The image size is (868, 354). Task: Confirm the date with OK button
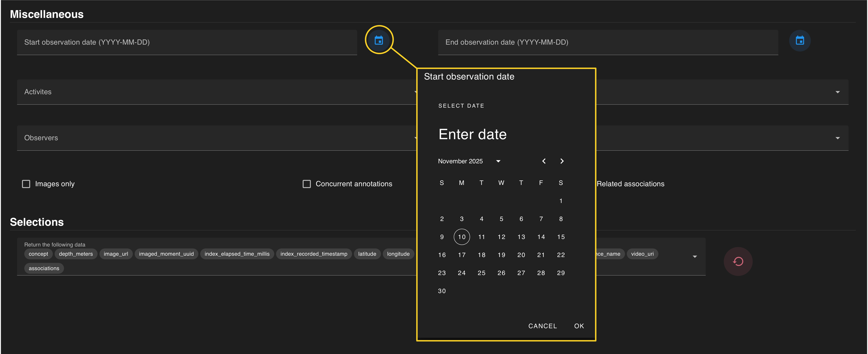click(x=579, y=326)
